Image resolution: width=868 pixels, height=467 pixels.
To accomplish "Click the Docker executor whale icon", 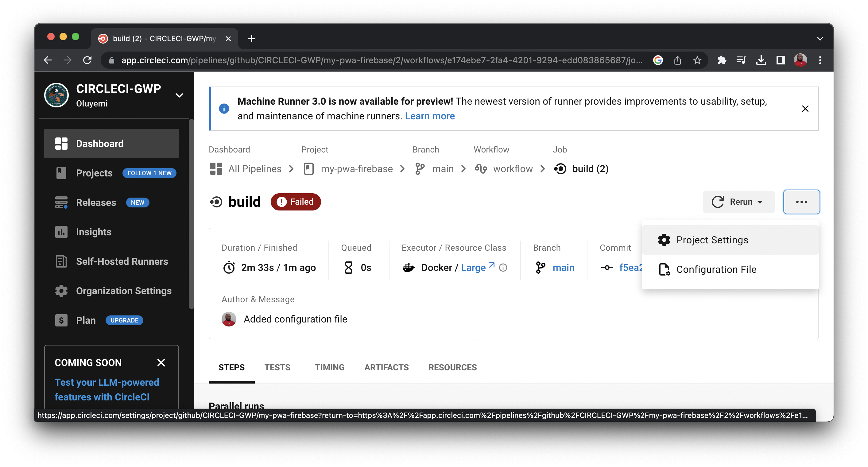I will (x=409, y=268).
